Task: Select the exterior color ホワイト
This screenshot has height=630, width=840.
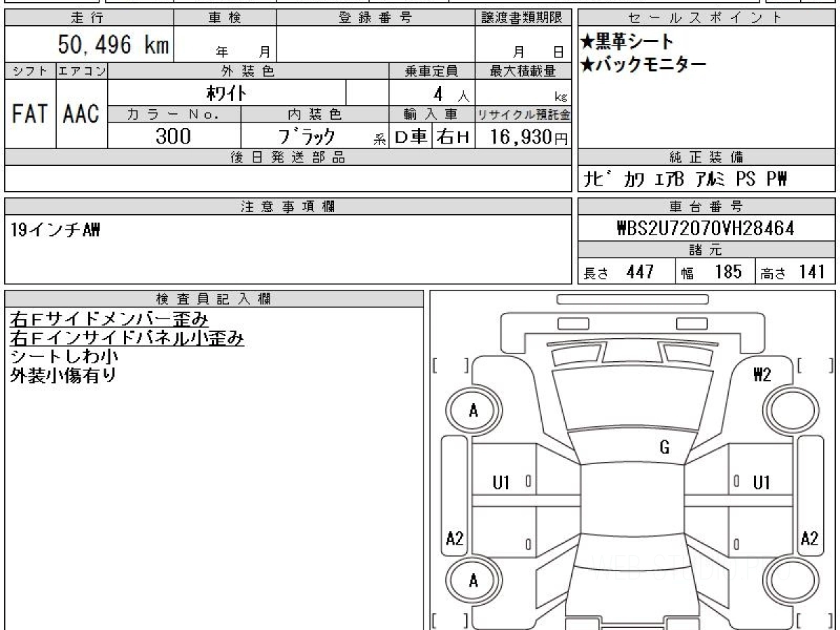Action: point(226,92)
